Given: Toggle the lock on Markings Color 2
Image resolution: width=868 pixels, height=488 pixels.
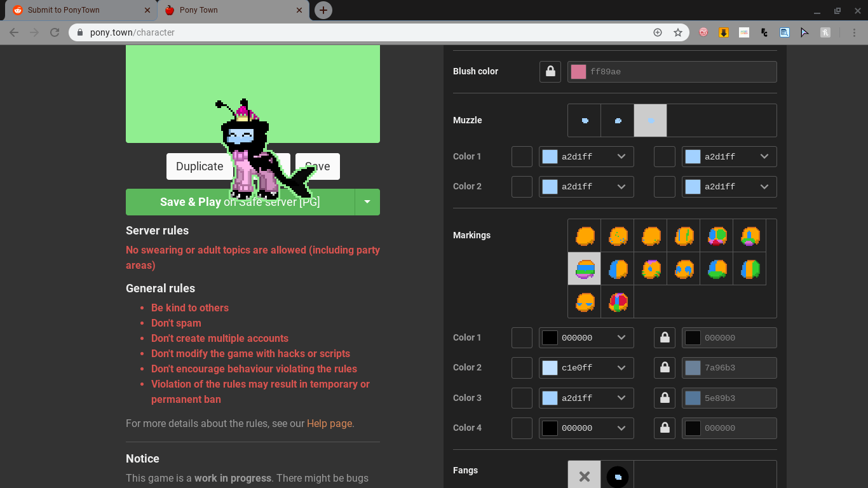Looking at the screenshot, I should (664, 367).
